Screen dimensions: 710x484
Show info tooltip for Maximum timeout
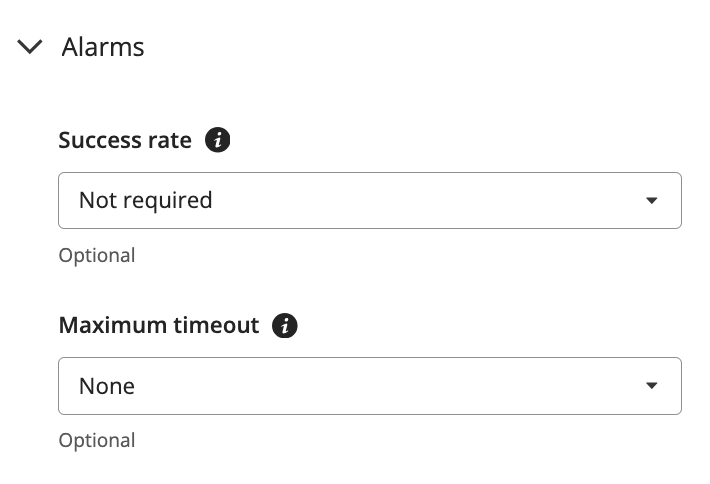pos(285,326)
